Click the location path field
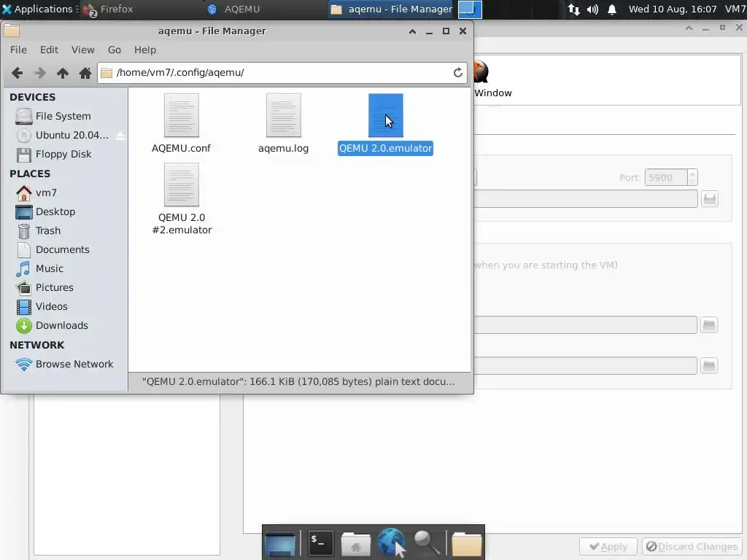 [x=282, y=73]
